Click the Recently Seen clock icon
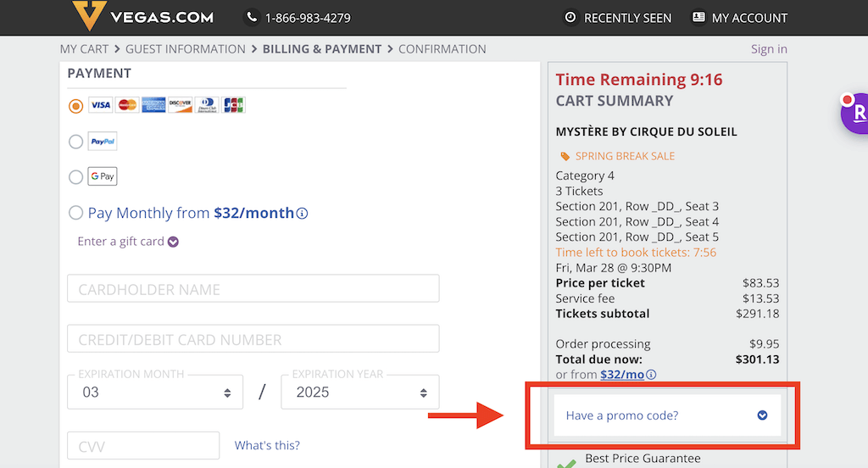Image resolution: width=868 pixels, height=468 pixels. click(570, 17)
